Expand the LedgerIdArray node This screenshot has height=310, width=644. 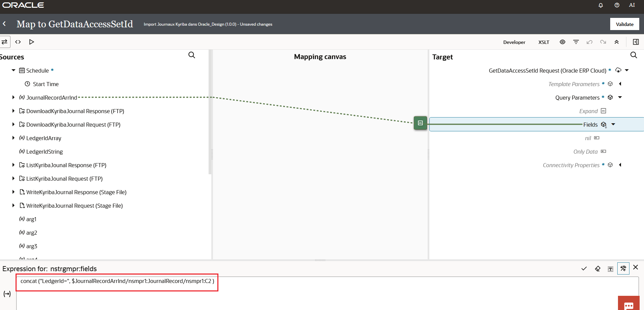[14, 138]
